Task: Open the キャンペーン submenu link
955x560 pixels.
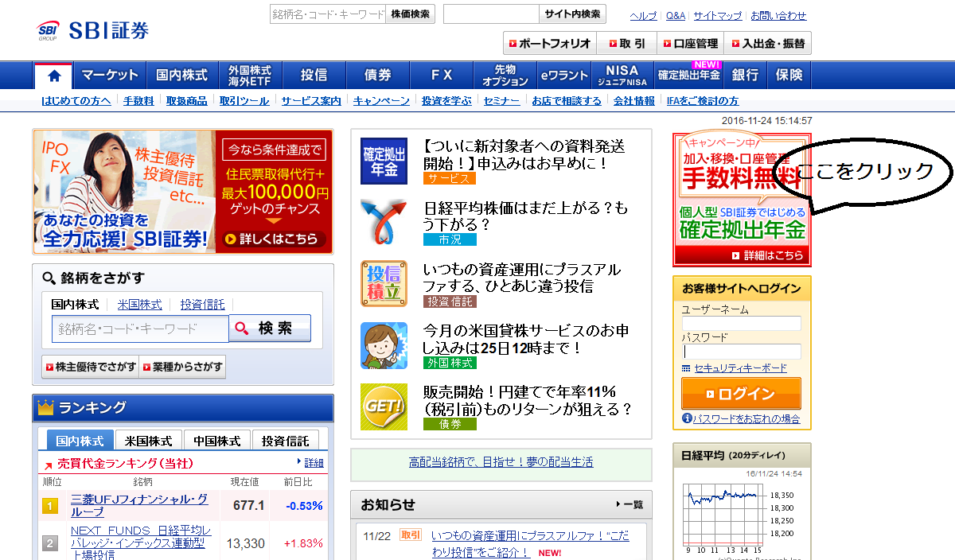Action: click(x=381, y=101)
